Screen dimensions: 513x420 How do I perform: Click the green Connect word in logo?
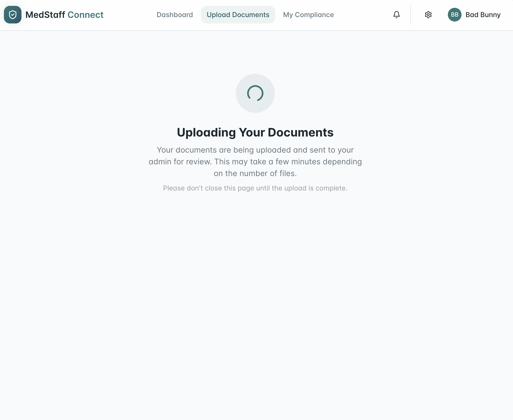(85, 15)
